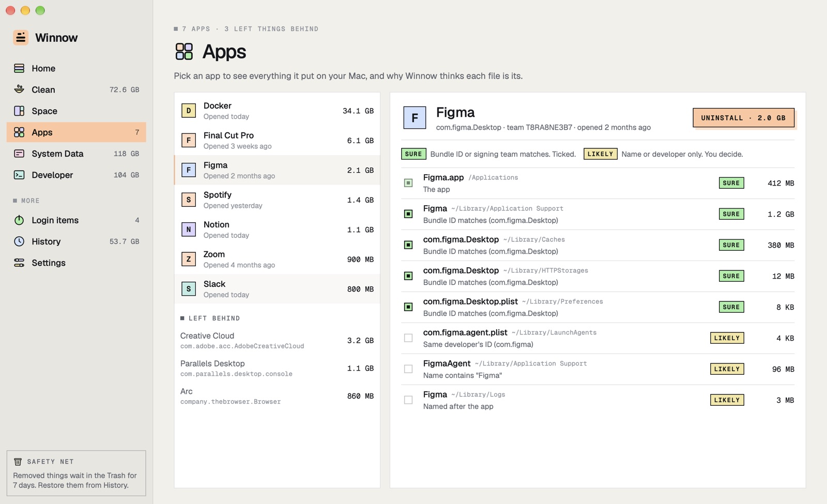This screenshot has width=827, height=504.
Task: Tick the FigmaAgent Application Support checkbox
Action: 408,369
